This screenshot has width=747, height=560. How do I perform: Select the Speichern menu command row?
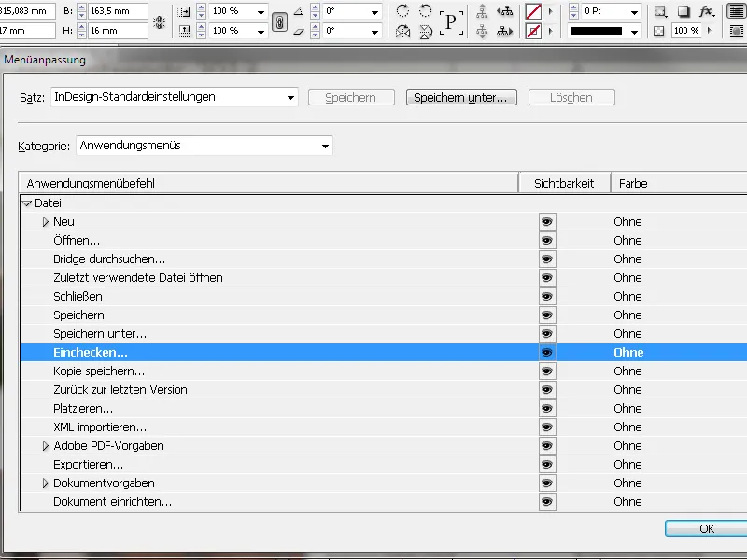(x=384, y=315)
